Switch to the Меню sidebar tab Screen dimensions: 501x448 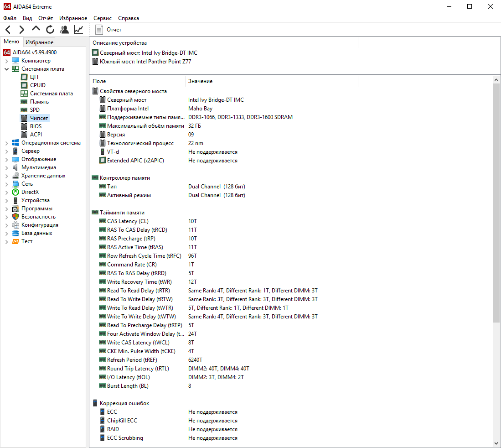pyautogui.click(x=11, y=42)
